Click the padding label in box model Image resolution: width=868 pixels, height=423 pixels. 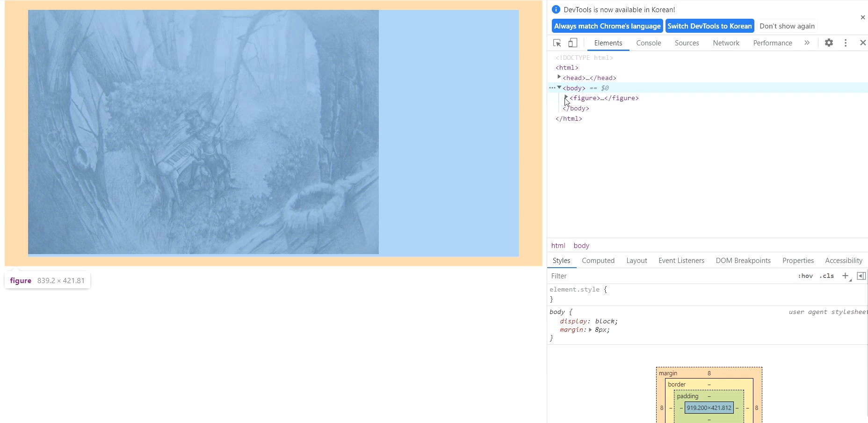687,396
